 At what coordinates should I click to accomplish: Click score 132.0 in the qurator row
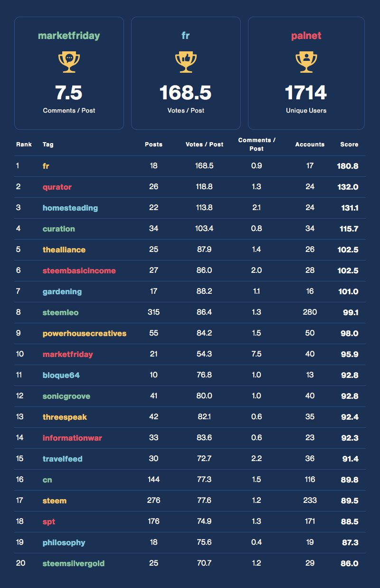(x=348, y=187)
